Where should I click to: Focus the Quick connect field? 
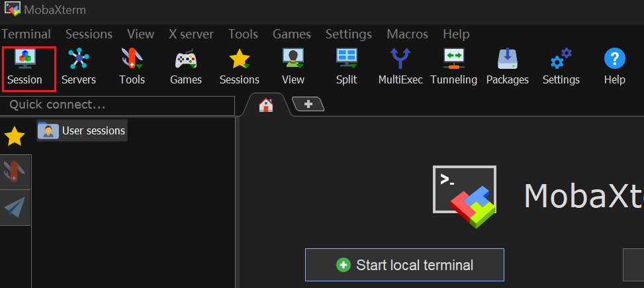pos(117,105)
